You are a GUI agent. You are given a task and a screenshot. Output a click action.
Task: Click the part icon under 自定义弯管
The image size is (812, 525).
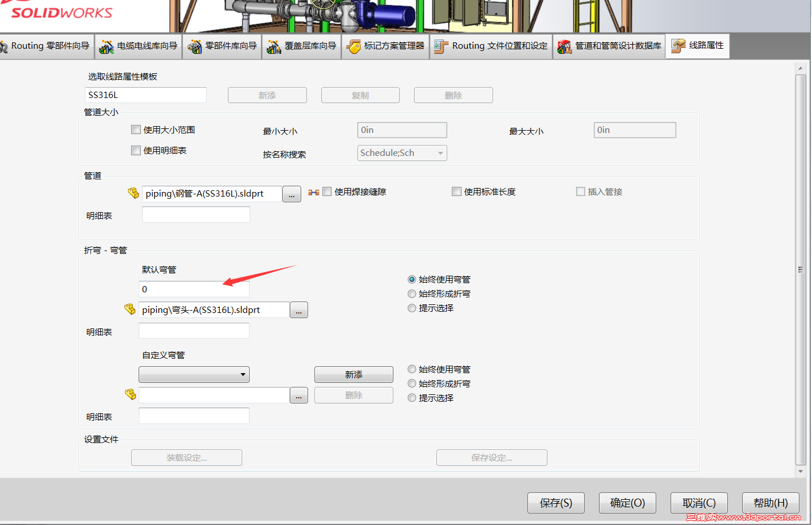(131, 394)
